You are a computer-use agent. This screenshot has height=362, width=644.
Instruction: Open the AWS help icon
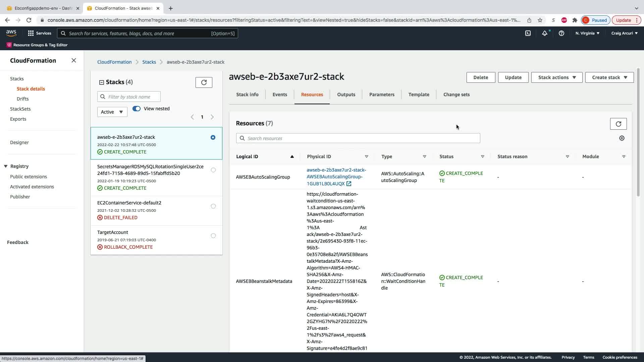561,33
